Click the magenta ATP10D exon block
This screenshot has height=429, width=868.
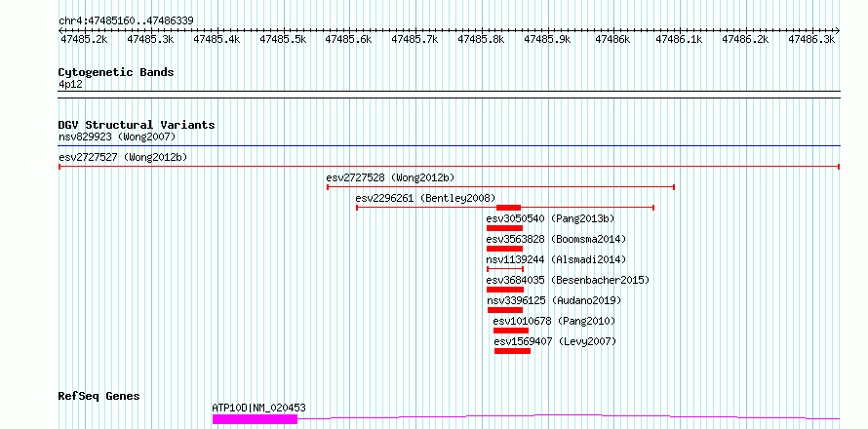pos(256,419)
